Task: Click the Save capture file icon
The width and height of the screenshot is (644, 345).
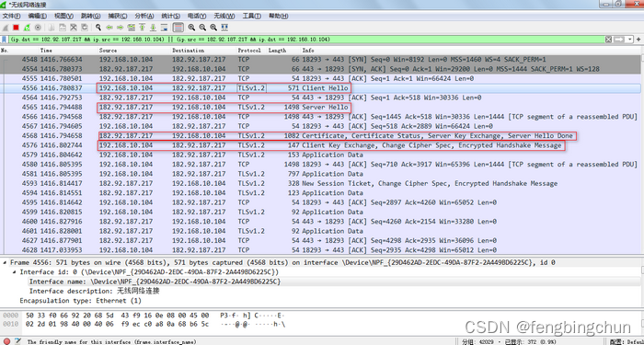Action: 63,28
